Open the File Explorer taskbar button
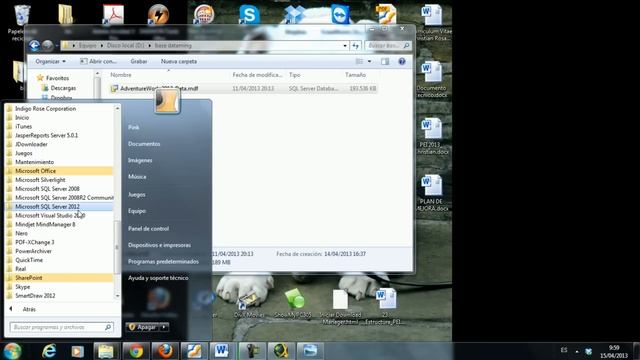This screenshot has height=360, width=640. (106, 351)
